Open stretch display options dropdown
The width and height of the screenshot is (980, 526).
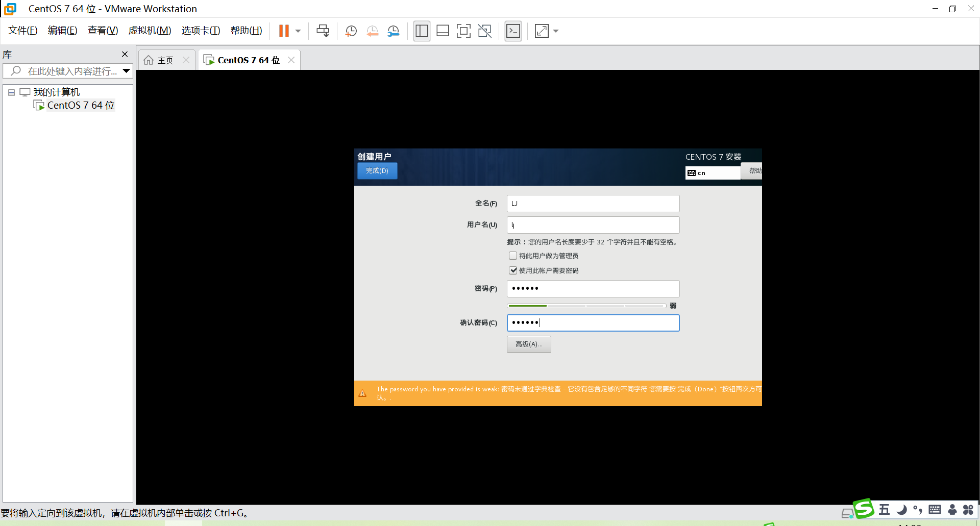(x=556, y=31)
